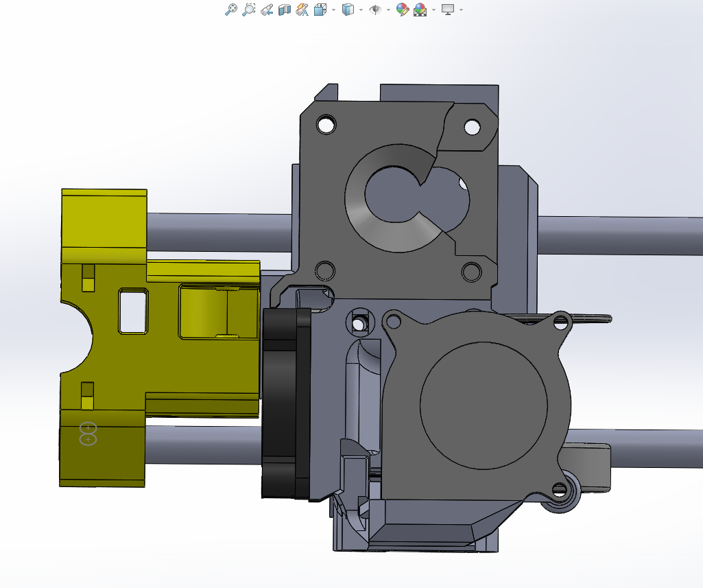Expand the View Orientation dropdown arrow
This screenshot has height=588, width=703.
tap(333, 10)
